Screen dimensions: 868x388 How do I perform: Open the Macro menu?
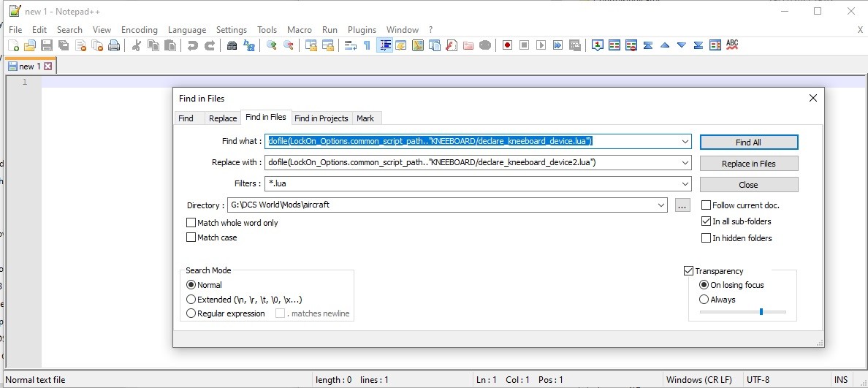pos(300,30)
